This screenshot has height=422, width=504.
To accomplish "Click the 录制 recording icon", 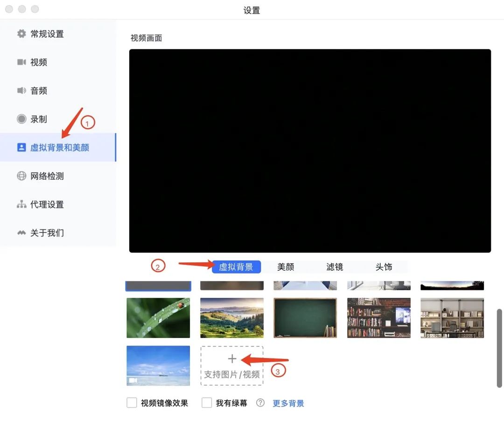I will [21, 119].
